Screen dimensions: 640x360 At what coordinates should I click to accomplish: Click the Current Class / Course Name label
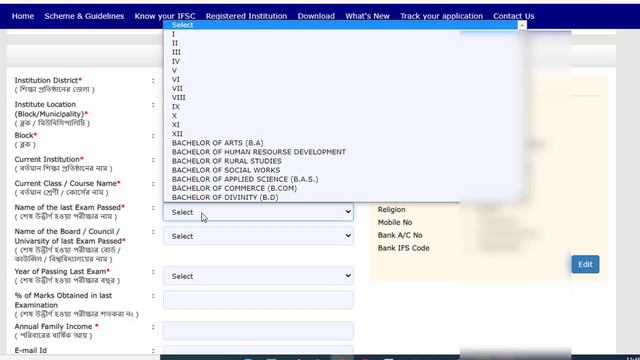pos(67,183)
